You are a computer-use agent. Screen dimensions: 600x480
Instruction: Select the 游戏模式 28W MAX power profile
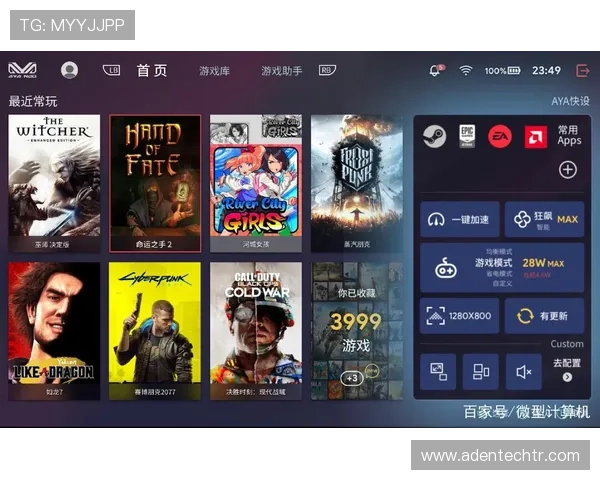(x=502, y=268)
